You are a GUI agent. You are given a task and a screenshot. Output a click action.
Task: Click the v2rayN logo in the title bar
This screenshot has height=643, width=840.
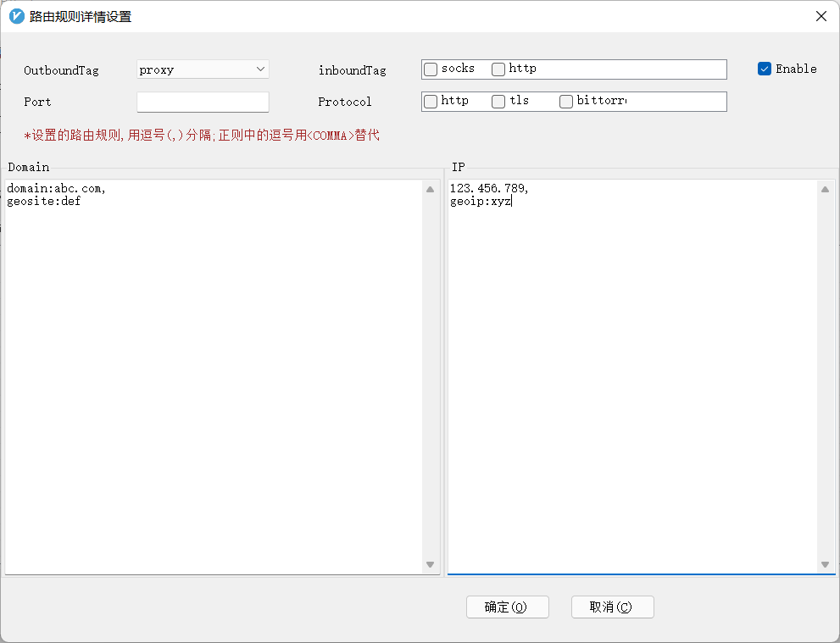pyautogui.click(x=15, y=15)
